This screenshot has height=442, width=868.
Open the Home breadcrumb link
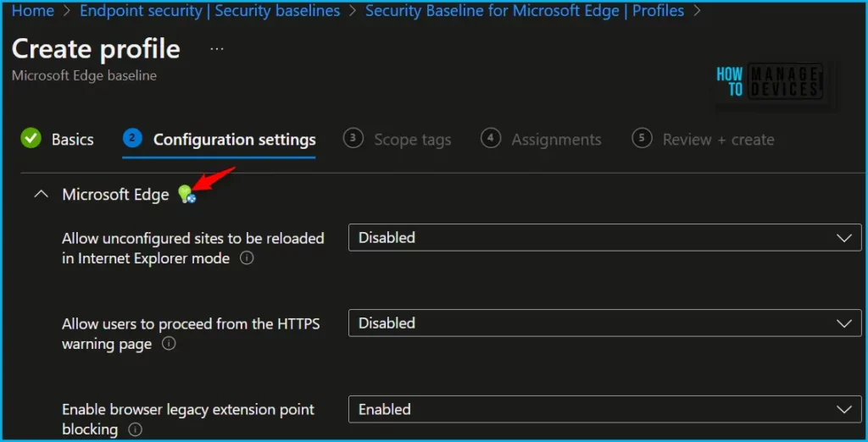pyautogui.click(x=33, y=10)
